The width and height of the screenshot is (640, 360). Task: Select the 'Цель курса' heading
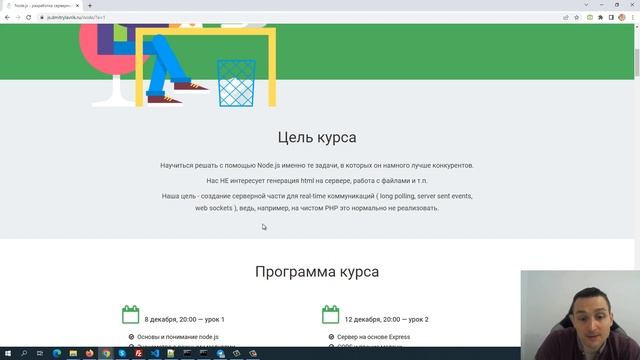click(x=317, y=138)
